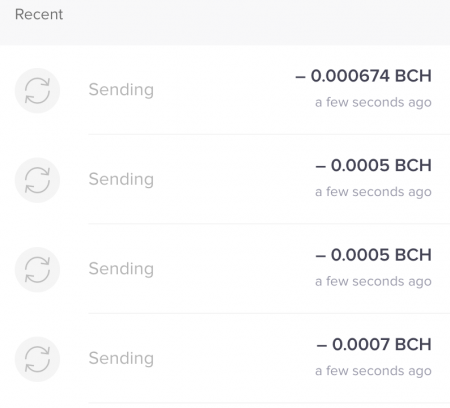The height and width of the screenshot is (408, 450).
Task: Click the timestamp under the last – 0.0005 BCH
Action: pyautogui.click(x=373, y=282)
